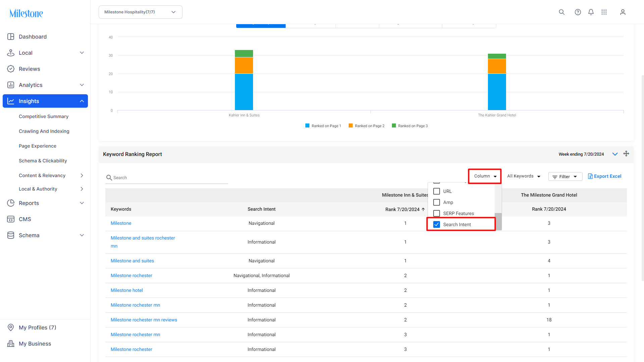This screenshot has width=644, height=362.
Task: Click the Schema database icon
Action: coord(11,235)
